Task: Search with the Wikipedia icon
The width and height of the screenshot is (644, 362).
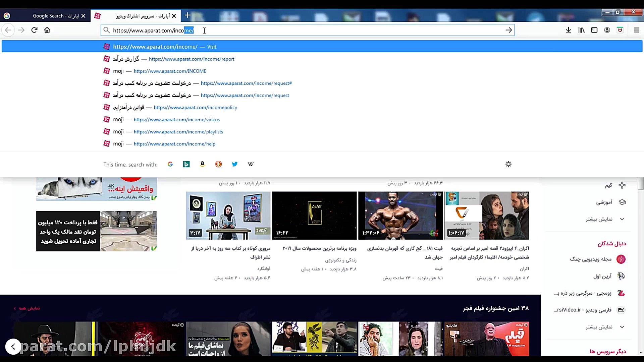Action: tap(251, 164)
